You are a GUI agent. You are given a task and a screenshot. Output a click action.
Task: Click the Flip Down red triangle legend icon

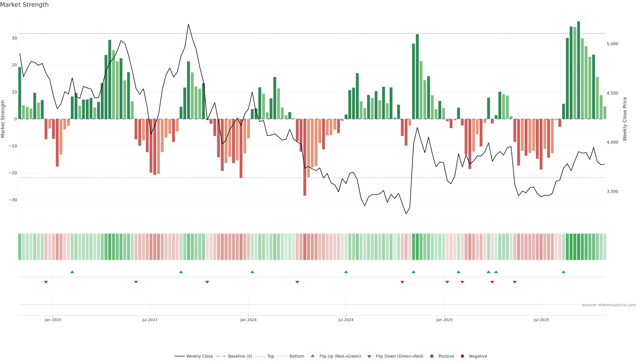(369, 356)
